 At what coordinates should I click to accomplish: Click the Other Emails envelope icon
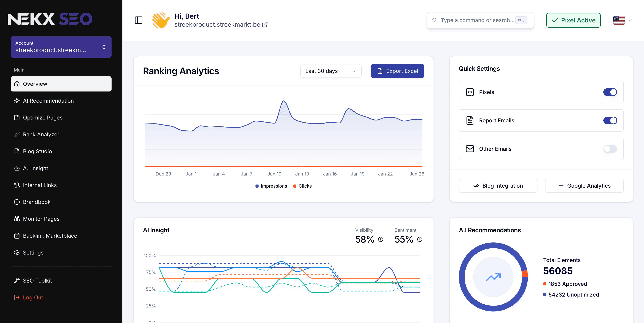470,149
